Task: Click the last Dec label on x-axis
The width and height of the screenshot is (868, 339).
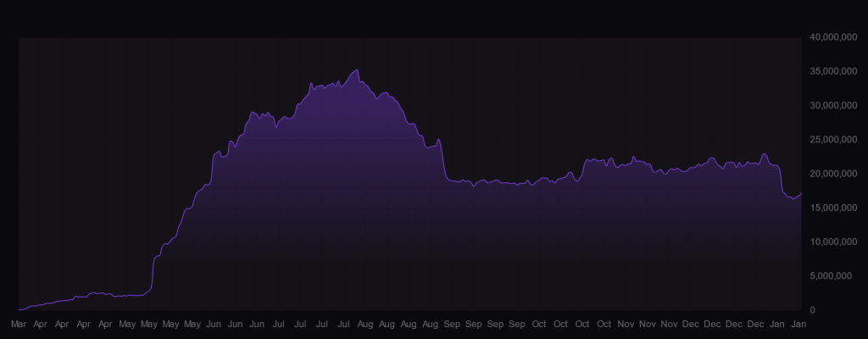Action: [755, 324]
